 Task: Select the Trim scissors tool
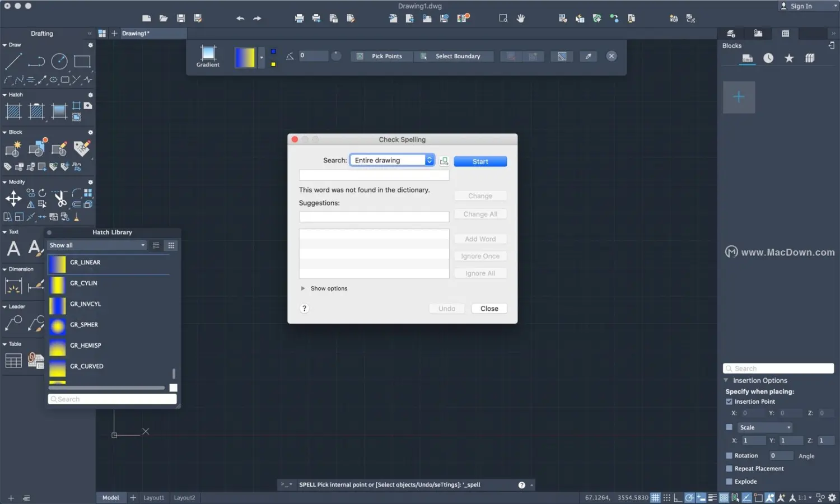pyautogui.click(x=60, y=198)
